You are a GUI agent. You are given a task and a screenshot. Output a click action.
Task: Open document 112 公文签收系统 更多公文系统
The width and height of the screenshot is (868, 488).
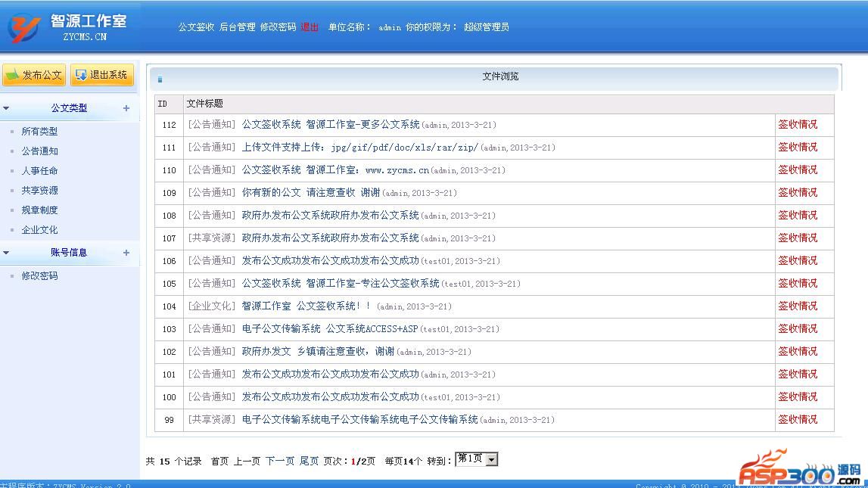pos(331,125)
